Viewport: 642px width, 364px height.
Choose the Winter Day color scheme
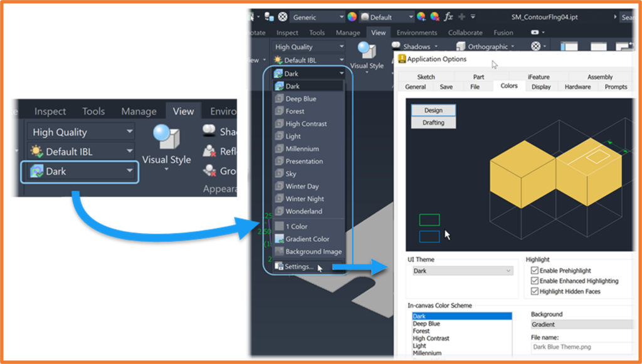308,186
